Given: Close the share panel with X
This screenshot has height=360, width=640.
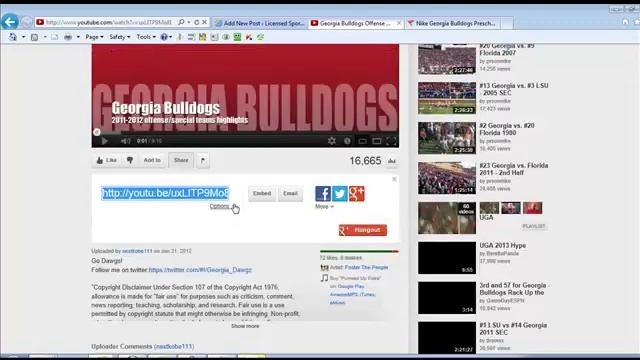Looking at the screenshot, I should coord(394,179).
